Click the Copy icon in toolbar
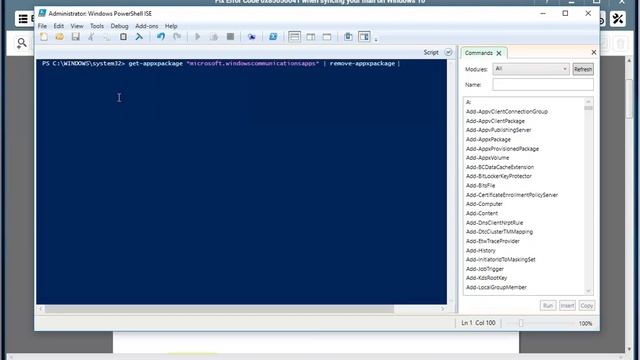Image resolution: width=640 pixels, height=360 pixels. pyautogui.click(x=107, y=37)
